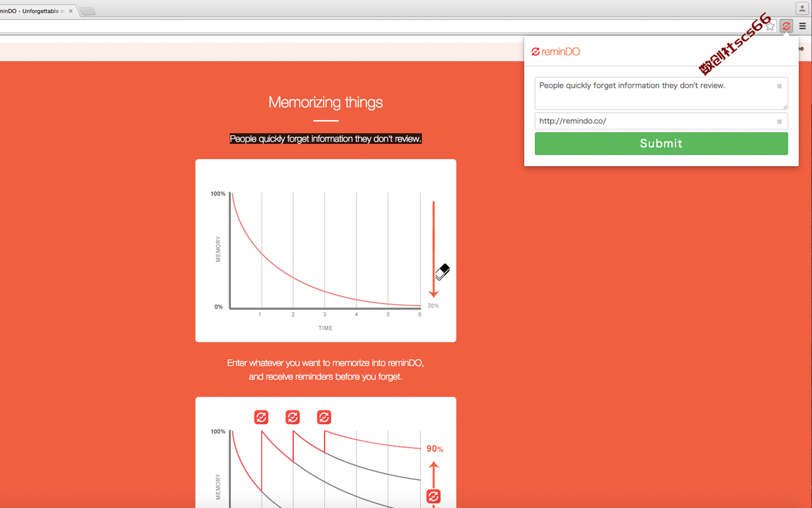Clear the memo text with its x icon

tap(780, 86)
